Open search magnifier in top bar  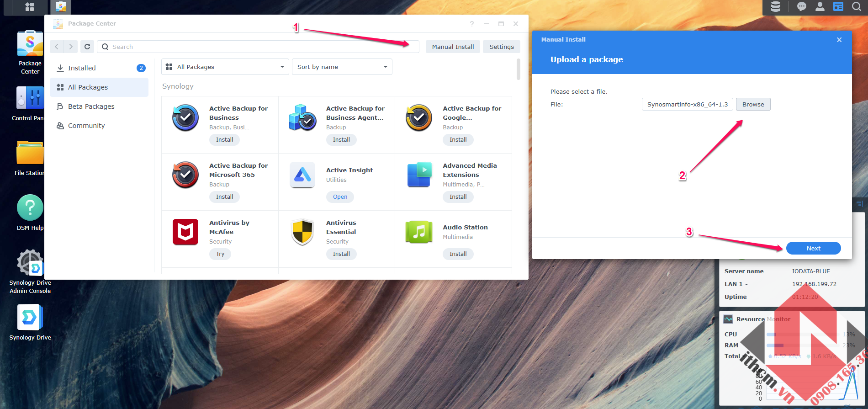coord(857,6)
